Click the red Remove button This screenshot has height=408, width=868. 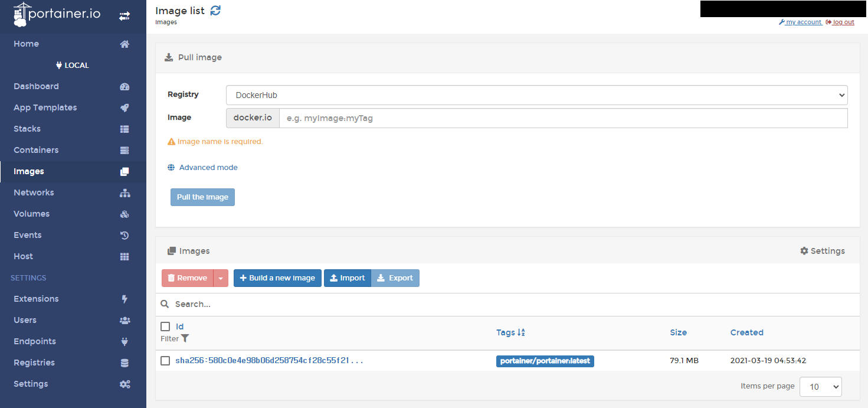[187, 278]
